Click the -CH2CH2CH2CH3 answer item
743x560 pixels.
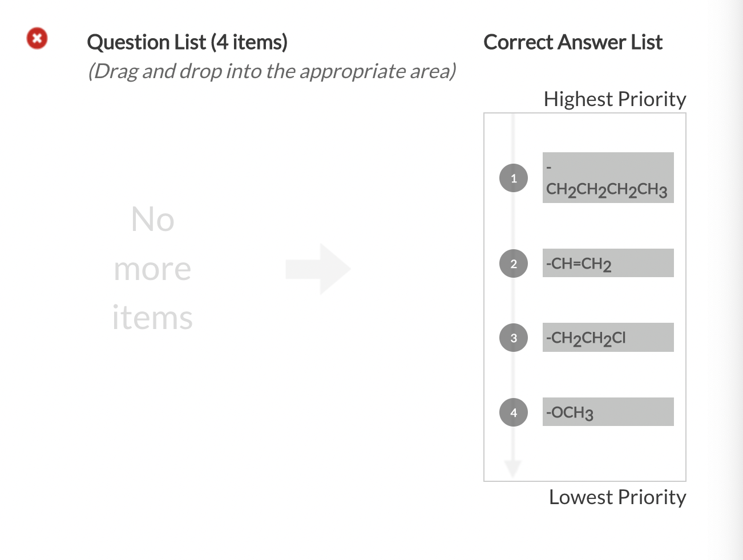[608, 178]
